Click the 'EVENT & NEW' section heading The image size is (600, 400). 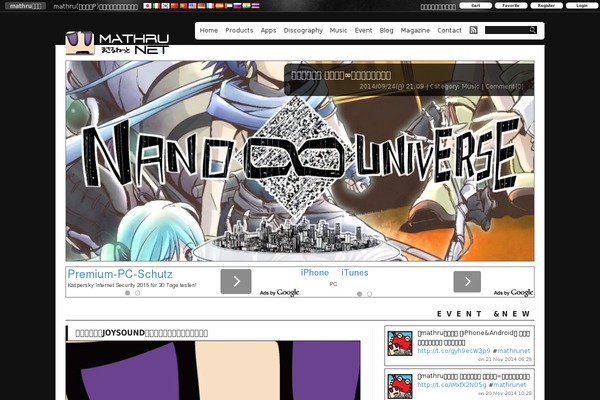(x=484, y=314)
